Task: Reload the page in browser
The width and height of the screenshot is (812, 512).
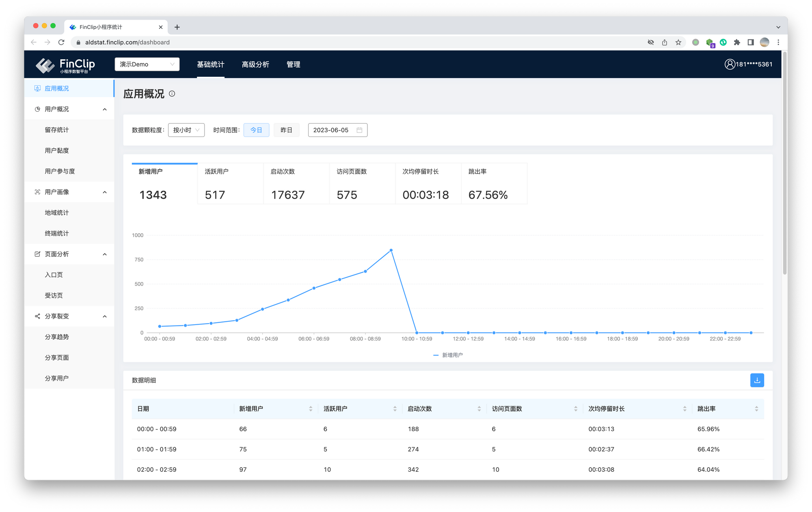Action: (x=61, y=42)
